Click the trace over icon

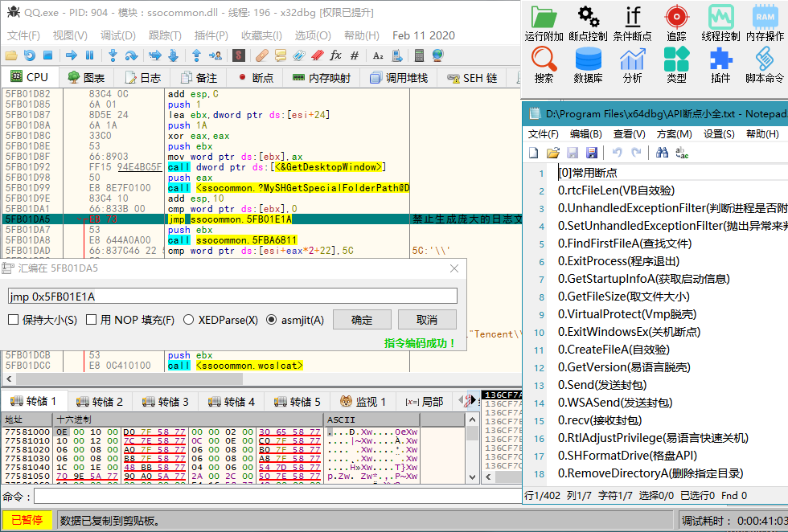174,55
